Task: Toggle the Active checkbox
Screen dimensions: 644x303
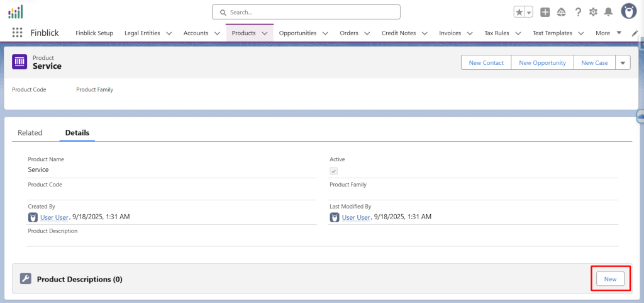Action: [334, 171]
